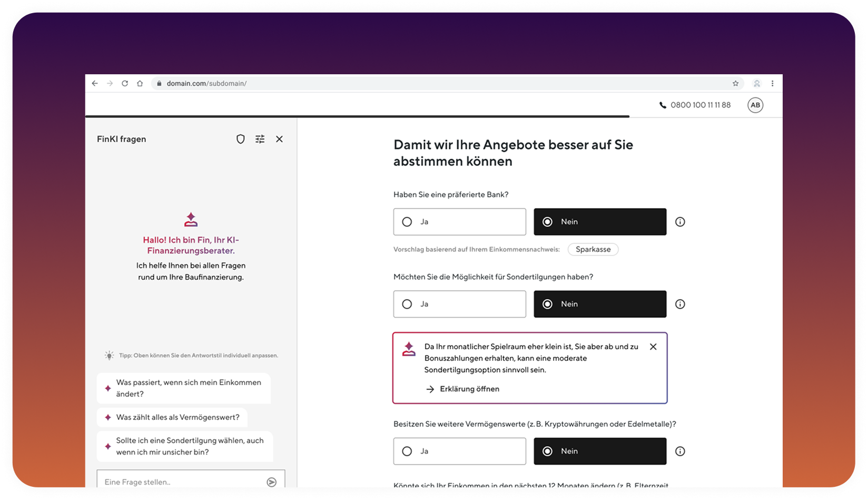868x500 pixels.
Task: Bookmark page with star icon
Action: pyautogui.click(x=735, y=83)
